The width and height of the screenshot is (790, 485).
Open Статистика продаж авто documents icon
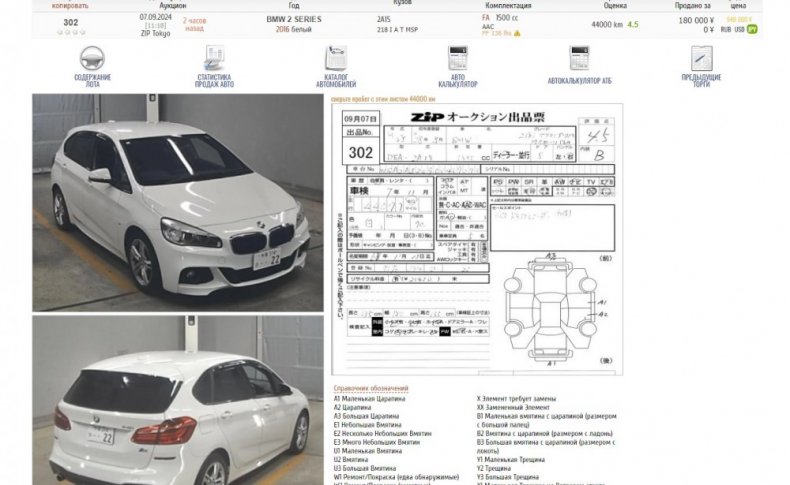[214, 58]
